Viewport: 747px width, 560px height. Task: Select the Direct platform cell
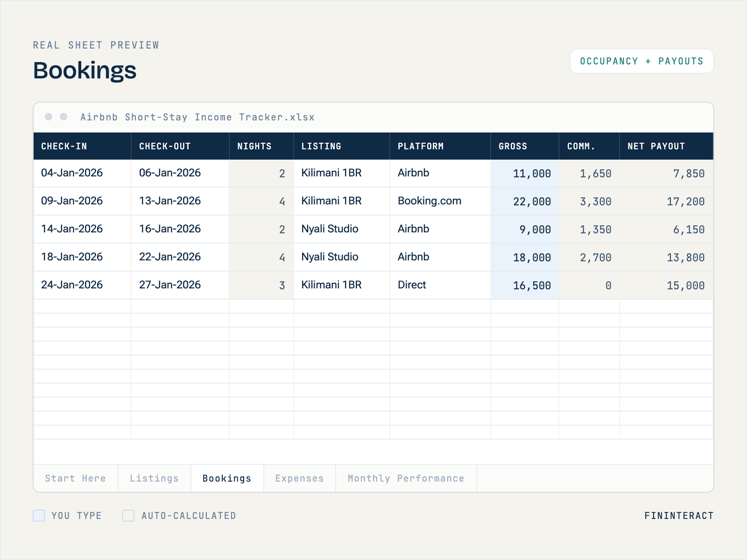pos(440,285)
